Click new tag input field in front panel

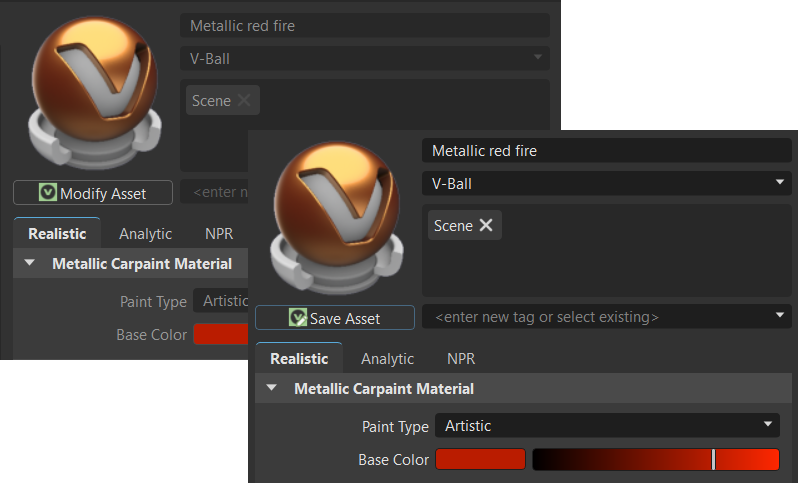click(606, 317)
